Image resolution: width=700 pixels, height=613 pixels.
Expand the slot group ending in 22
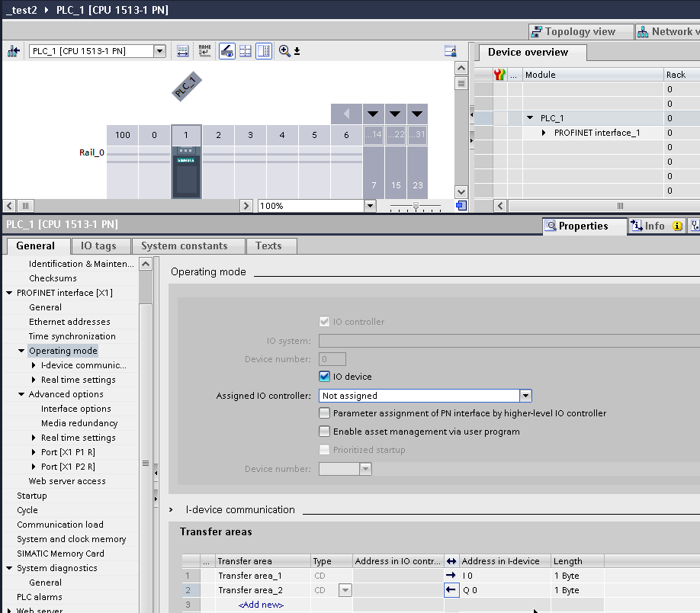pyautogui.click(x=395, y=114)
